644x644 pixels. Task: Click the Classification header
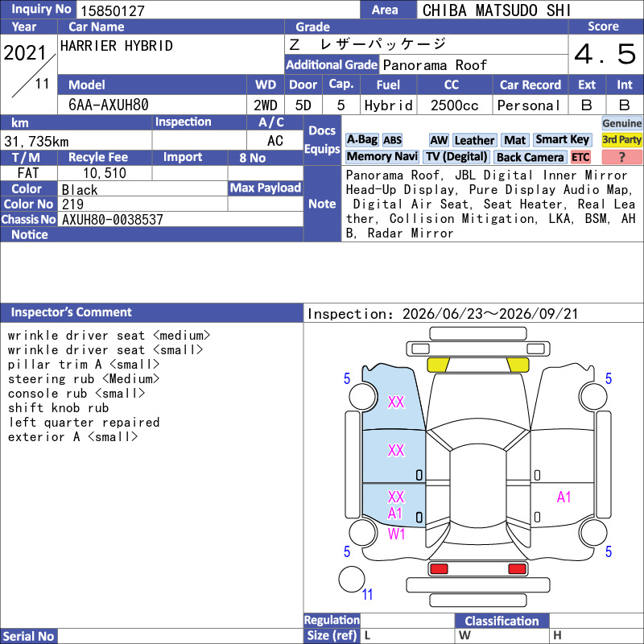[502, 621]
